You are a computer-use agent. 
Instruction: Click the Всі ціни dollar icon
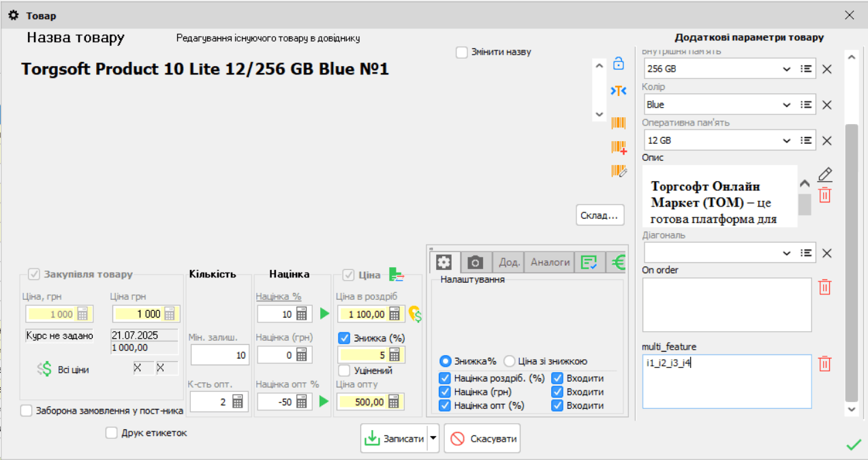45,369
